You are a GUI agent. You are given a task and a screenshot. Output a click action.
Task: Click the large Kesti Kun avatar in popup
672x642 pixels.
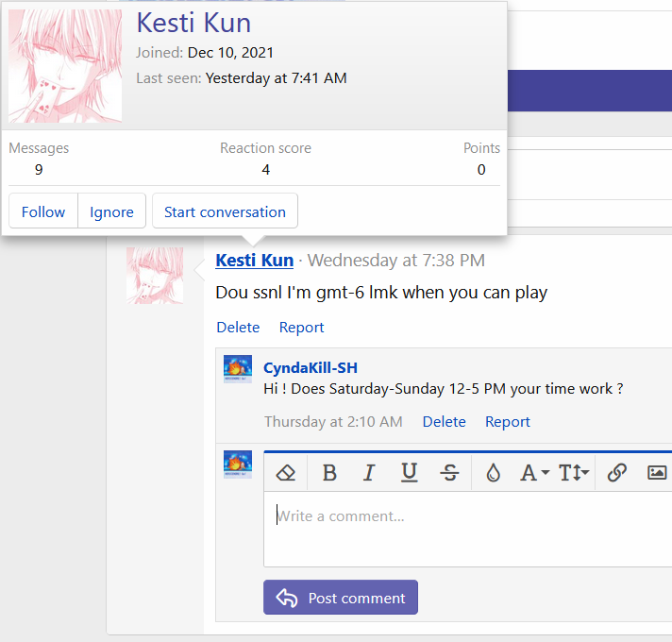(65, 66)
